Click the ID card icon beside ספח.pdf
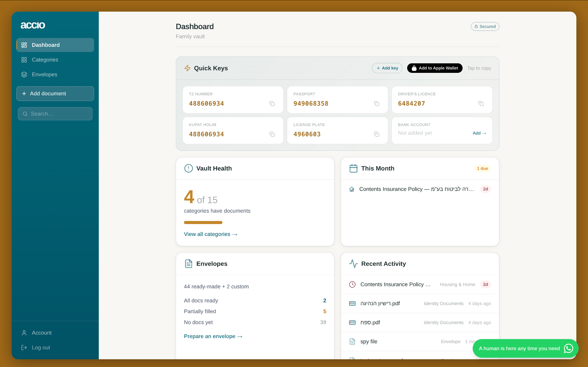The width and height of the screenshot is (588, 367). 352,322
